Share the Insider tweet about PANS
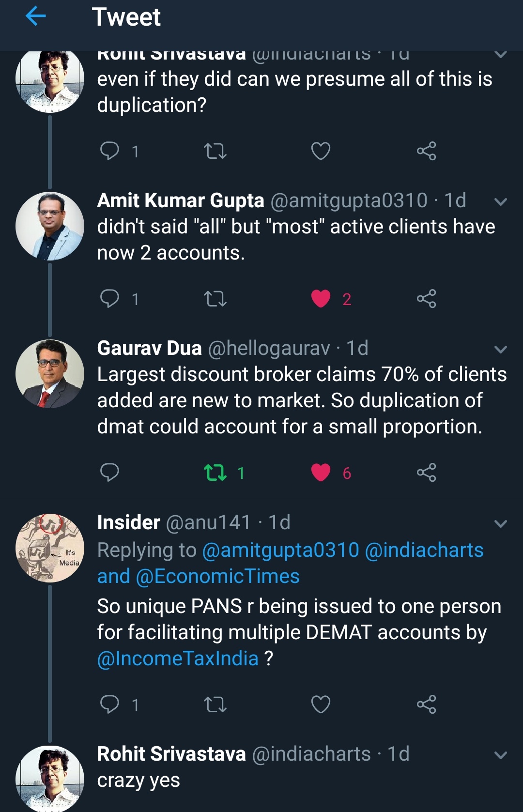The image size is (523, 812). click(x=426, y=704)
